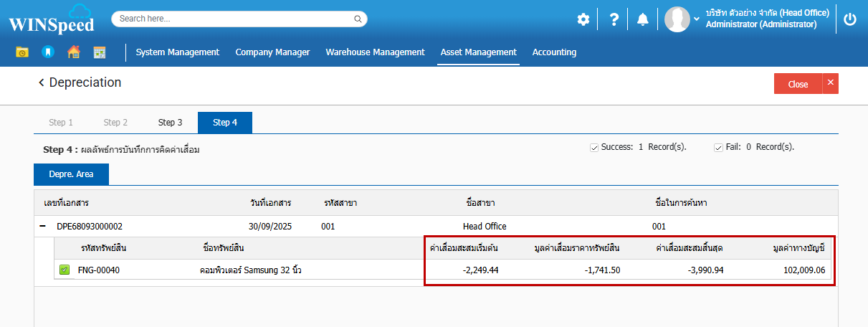Toggle the Fail records checkbox
Screen dimensions: 868x327
click(x=718, y=148)
